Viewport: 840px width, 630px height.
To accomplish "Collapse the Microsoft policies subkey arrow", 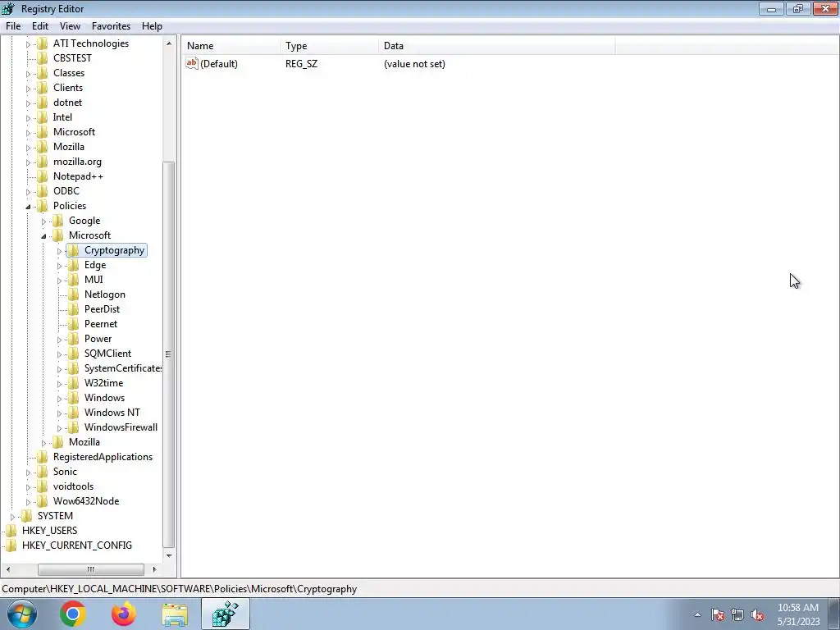I will [44, 235].
